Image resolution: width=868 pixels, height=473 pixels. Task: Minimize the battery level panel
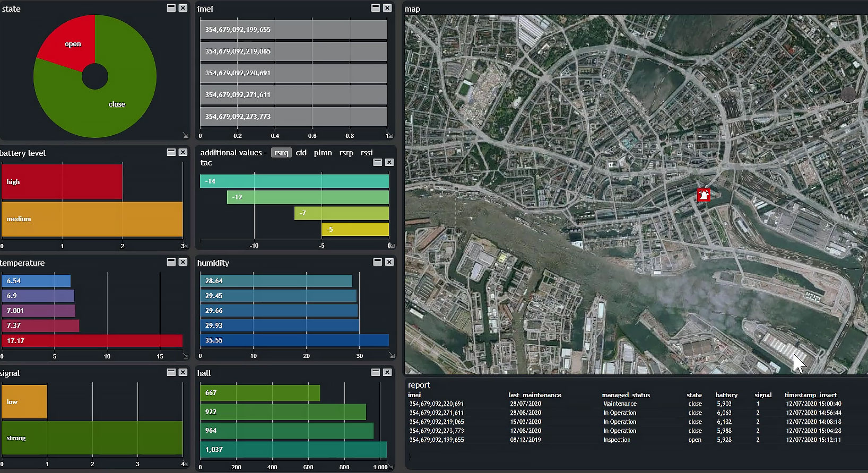[x=171, y=152]
